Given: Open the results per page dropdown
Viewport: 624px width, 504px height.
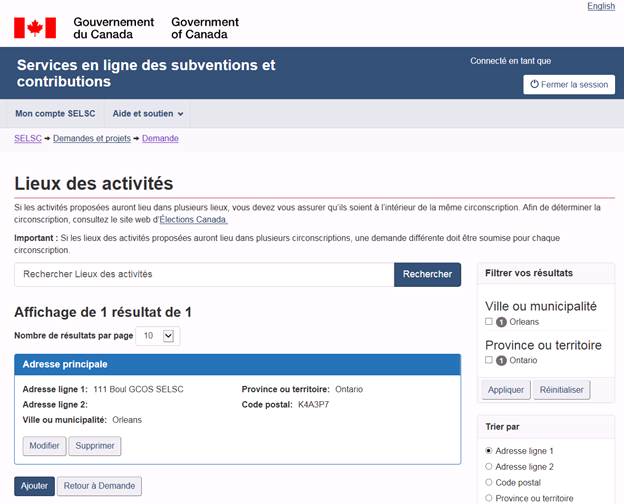Looking at the screenshot, I should (158, 337).
